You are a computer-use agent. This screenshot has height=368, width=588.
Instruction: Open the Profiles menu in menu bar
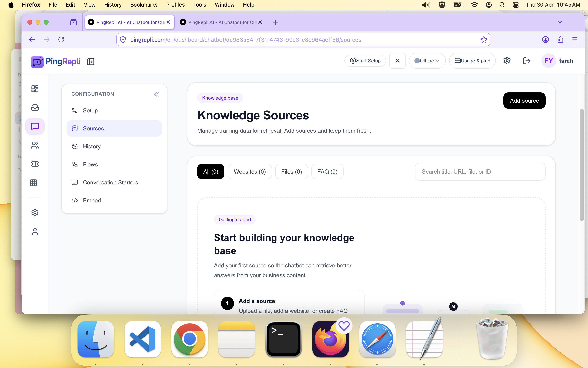[x=175, y=5]
